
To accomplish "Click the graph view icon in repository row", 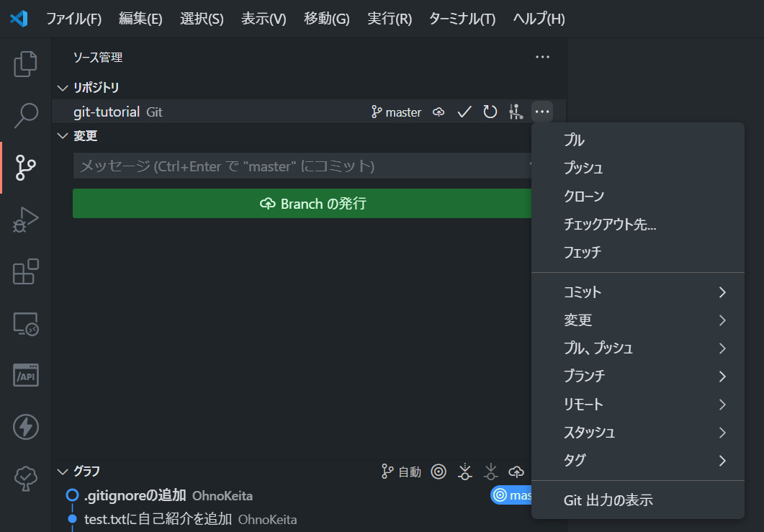I will click(516, 112).
